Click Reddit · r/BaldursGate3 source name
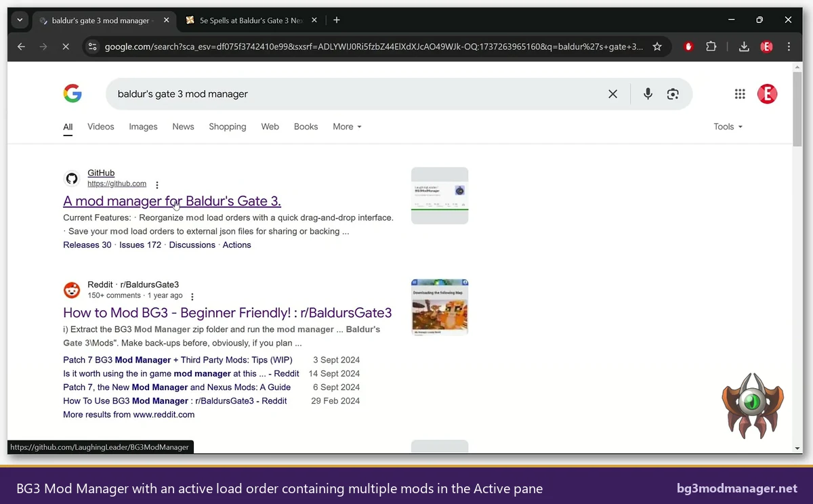Viewport: 813px width, 504px height. pyautogui.click(x=133, y=285)
